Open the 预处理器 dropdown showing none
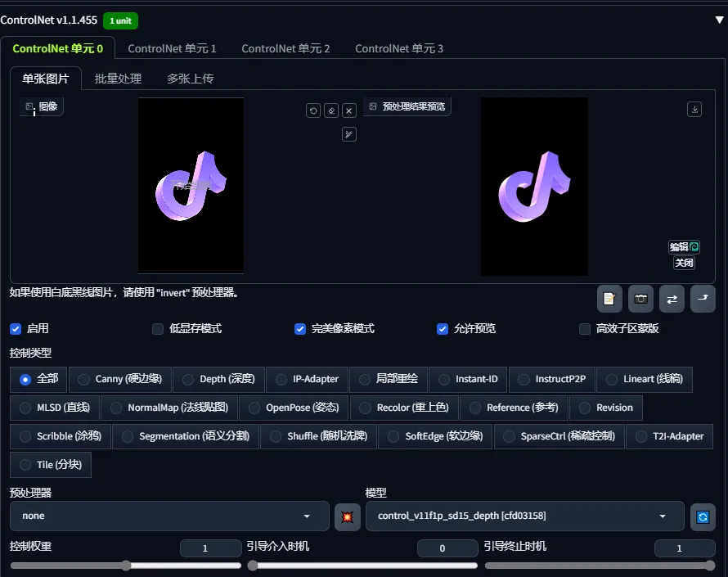728x577 pixels. coord(169,516)
